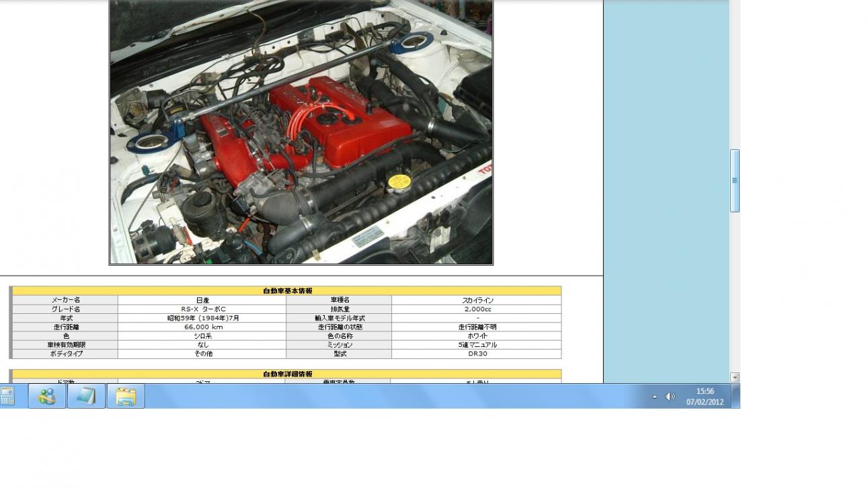Click the RS-X ターボC value
Image resolution: width=868 pixels, height=488 pixels.
click(x=202, y=309)
